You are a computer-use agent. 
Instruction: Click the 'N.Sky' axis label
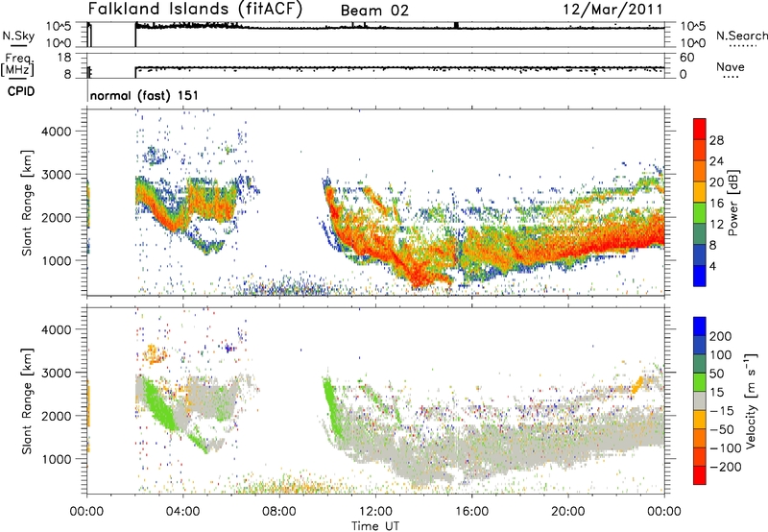(18, 36)
